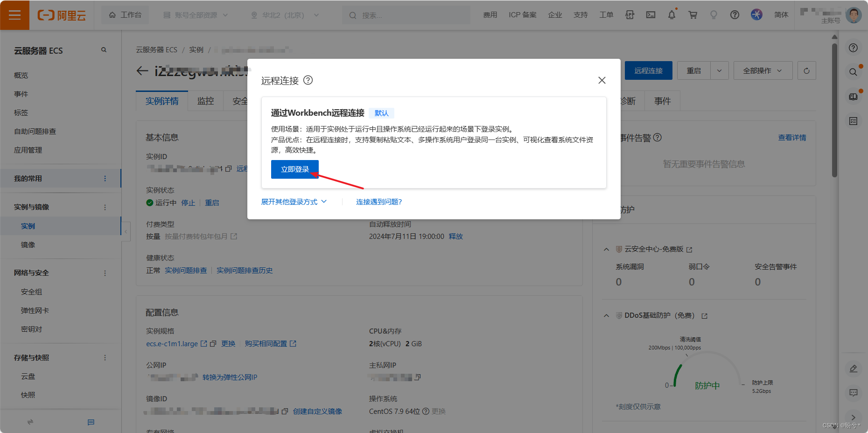Click the sidebar bottom swap arrows icon

pos(30,422)
